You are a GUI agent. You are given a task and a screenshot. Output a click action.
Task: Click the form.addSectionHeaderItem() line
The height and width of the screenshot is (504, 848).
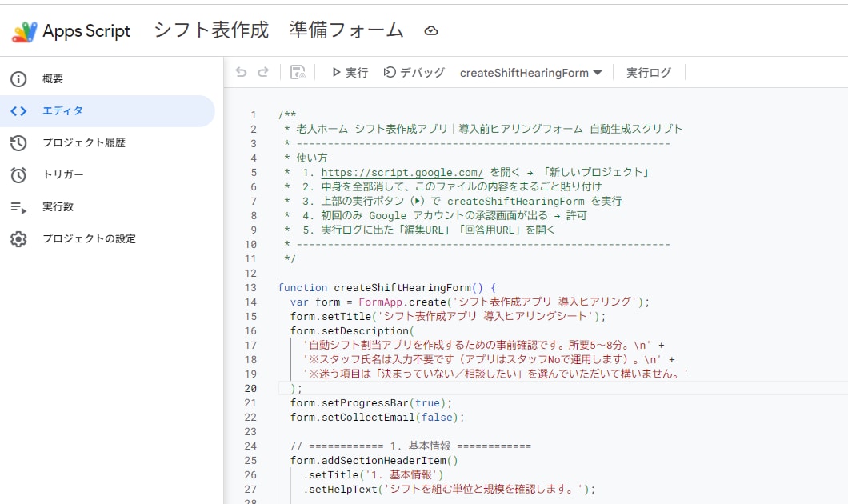(374, 461)
